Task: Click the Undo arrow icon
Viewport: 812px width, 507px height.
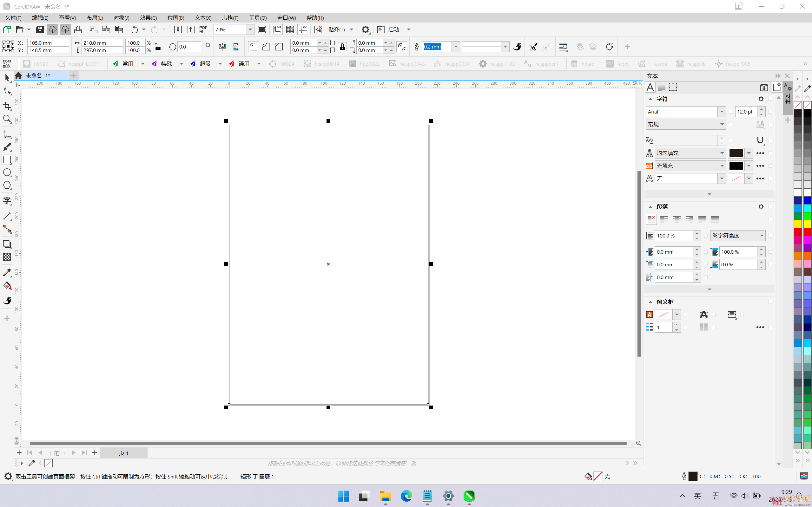Action: pyautogui.click(x=134, y=29)
